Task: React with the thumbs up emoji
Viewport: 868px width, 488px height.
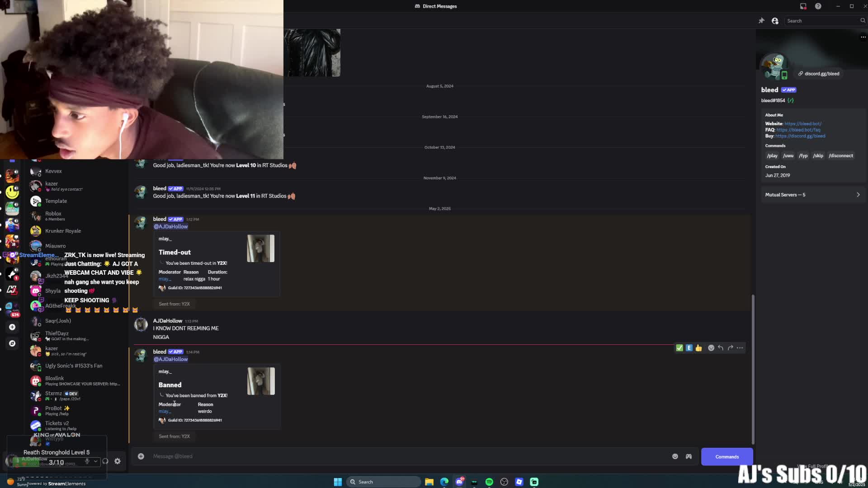Action: click(699, 348)
